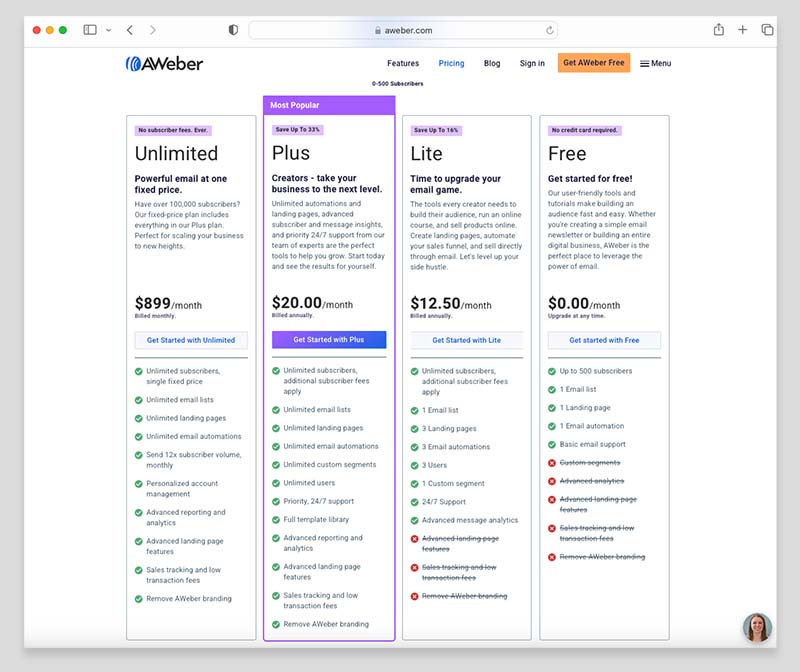Click the red X beside Custom segments
800x672 pixels.
click(x=553, y=464)
